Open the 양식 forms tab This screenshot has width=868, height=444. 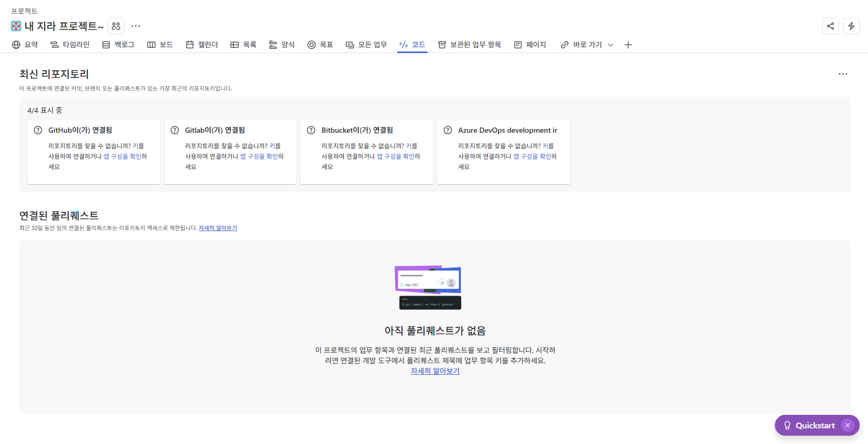click(282, 45)
